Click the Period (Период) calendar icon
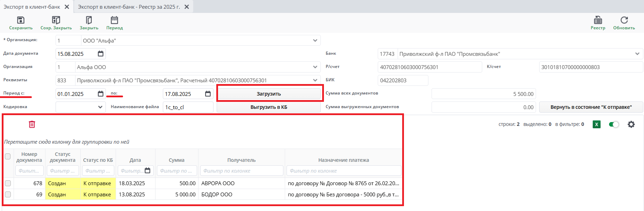 pos(114,20)
